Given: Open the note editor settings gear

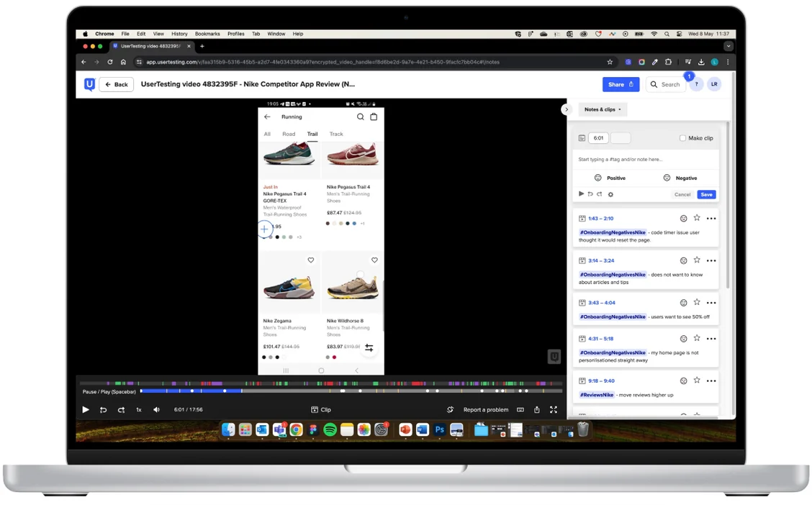Looking at the screenshot, I should 610,194.
